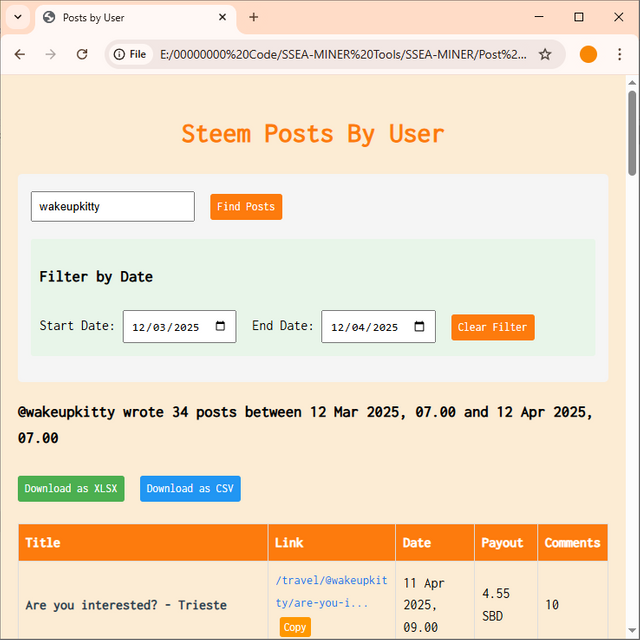This screenshot has width=640, height=640.
Task: Click the page vertical scrollbar thumb
Action: [x=632, y=133]
